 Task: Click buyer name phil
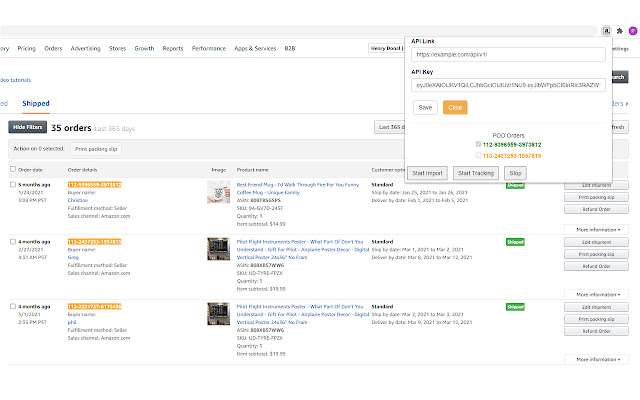pos(72,322)
